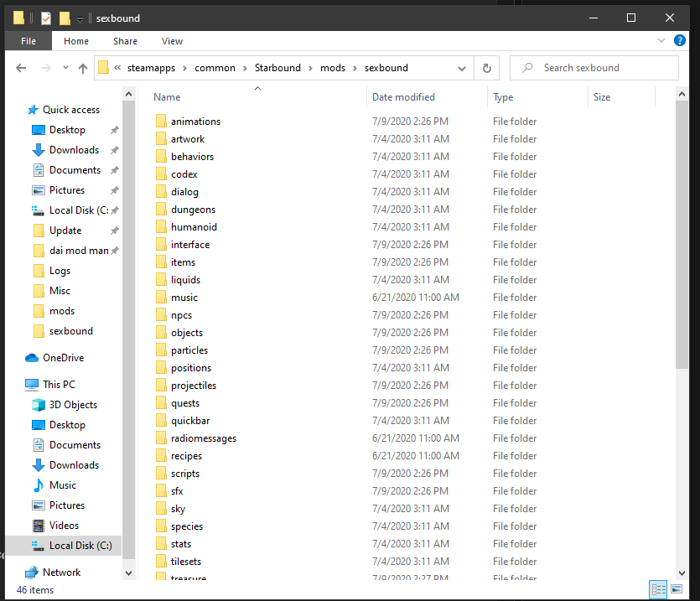
Task: Show hidden breadcrumb path chevrons
Action: click(117, 68)
